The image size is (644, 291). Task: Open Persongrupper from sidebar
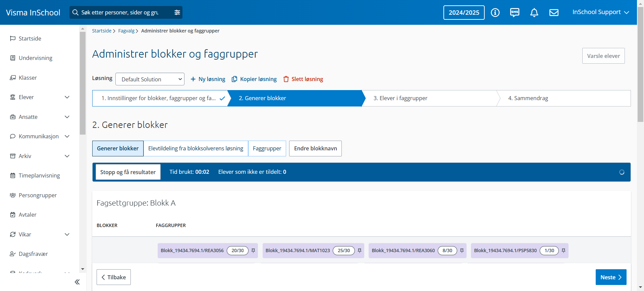pyautogui.click(x=38, y=195)
